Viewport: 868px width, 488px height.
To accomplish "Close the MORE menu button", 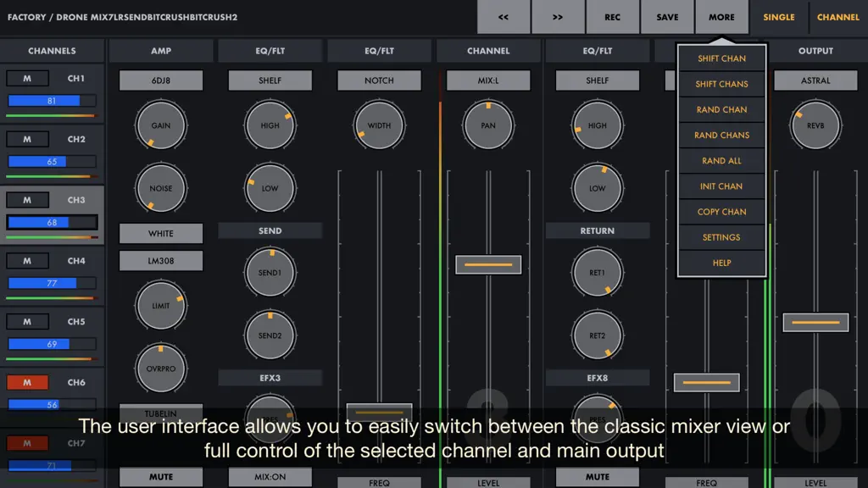I will click(721, 17).
